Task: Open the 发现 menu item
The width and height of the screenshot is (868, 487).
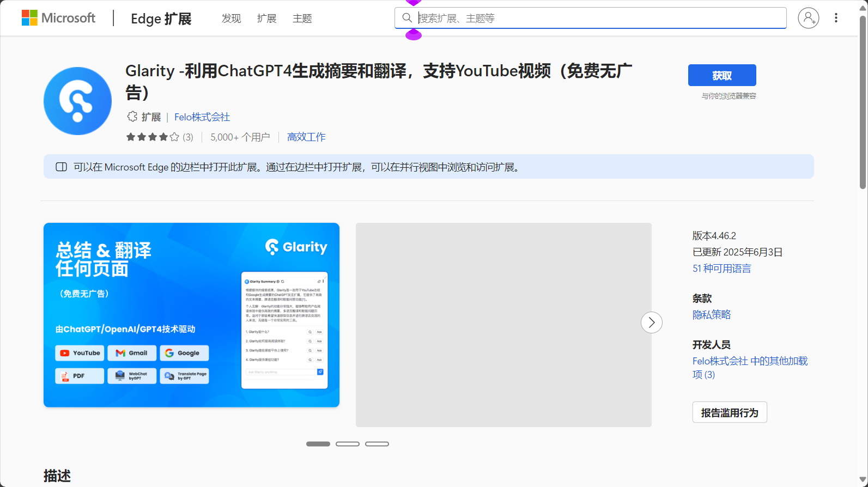Action: pos(231,19)
